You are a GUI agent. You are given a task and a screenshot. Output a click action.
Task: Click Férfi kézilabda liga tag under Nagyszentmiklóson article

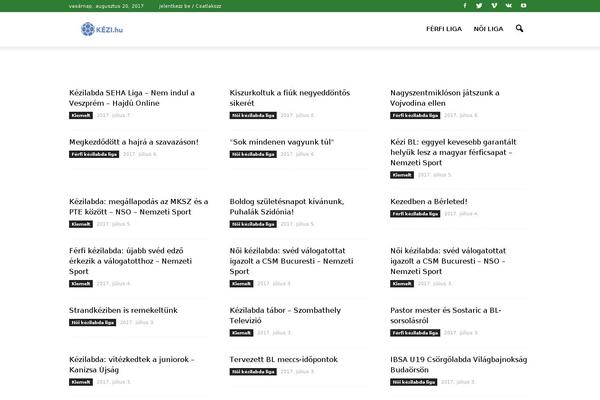[415, 116]
